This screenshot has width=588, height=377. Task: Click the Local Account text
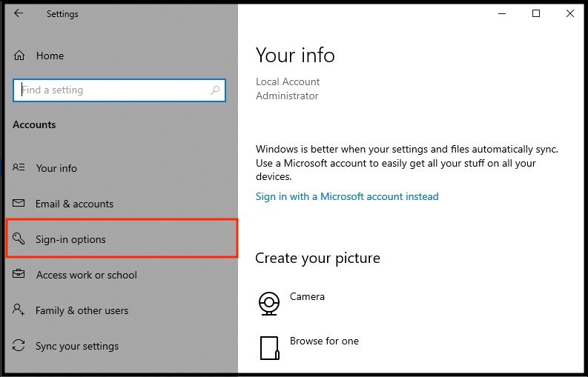pos(288,81)
